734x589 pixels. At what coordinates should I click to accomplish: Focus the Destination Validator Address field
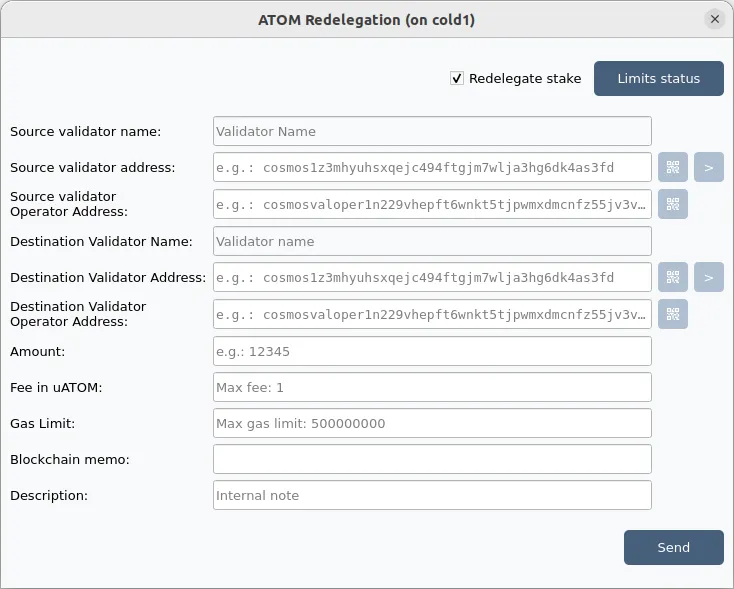tap(432, 277)
